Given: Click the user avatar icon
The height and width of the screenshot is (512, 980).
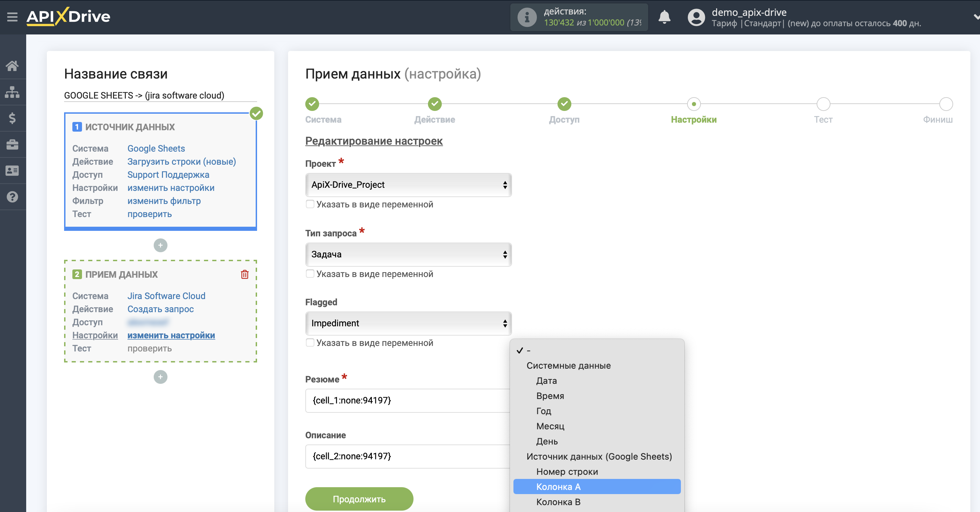Looking at the screenshot, I should pos(696,17).
